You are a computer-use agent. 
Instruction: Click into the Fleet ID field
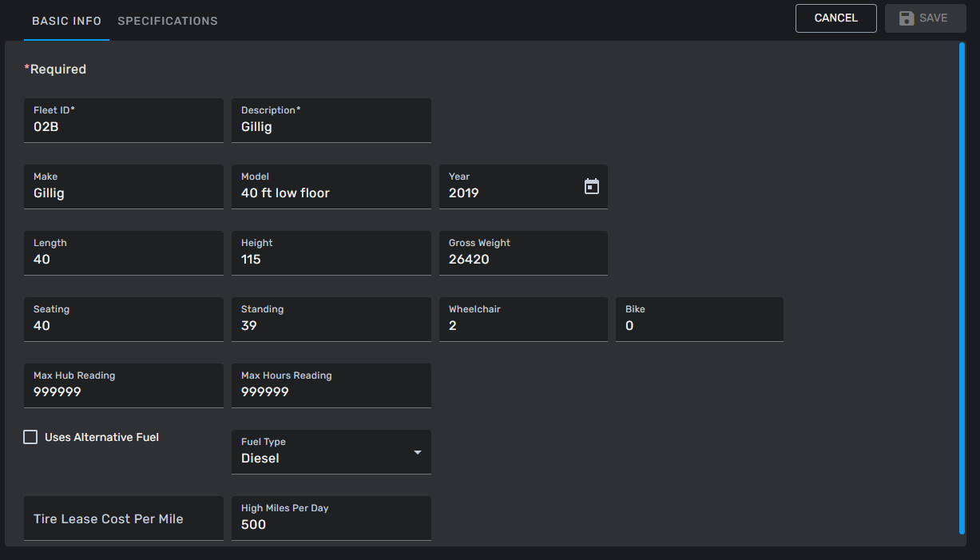[123, 126]
